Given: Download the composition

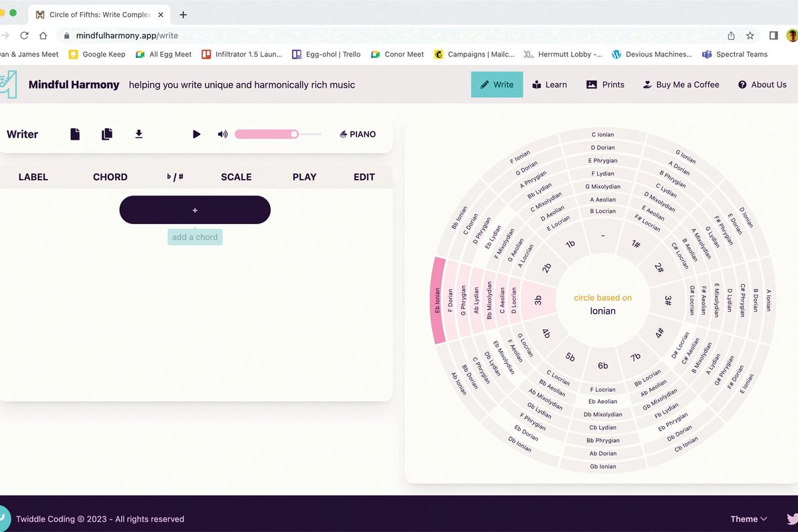Looking at the screenshot, I should point(138,134).
